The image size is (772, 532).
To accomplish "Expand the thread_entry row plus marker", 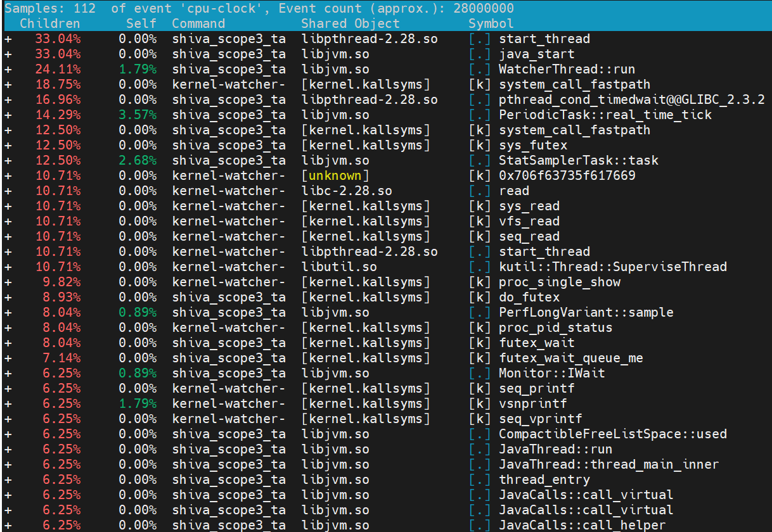I will (x=8, y=480).
